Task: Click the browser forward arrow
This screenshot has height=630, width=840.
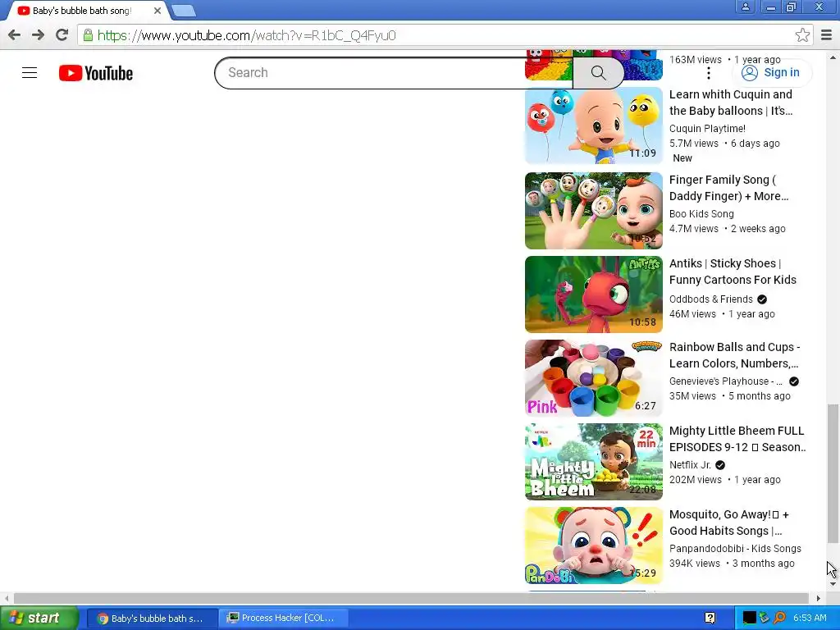Action: (x=38, y=35)
